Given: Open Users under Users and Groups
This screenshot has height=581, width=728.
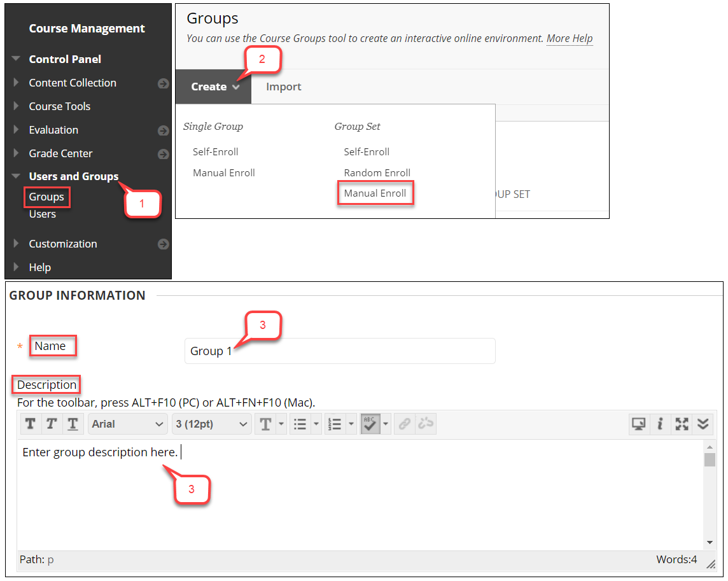Looking at the screenshot, I should tap(42, 214).
